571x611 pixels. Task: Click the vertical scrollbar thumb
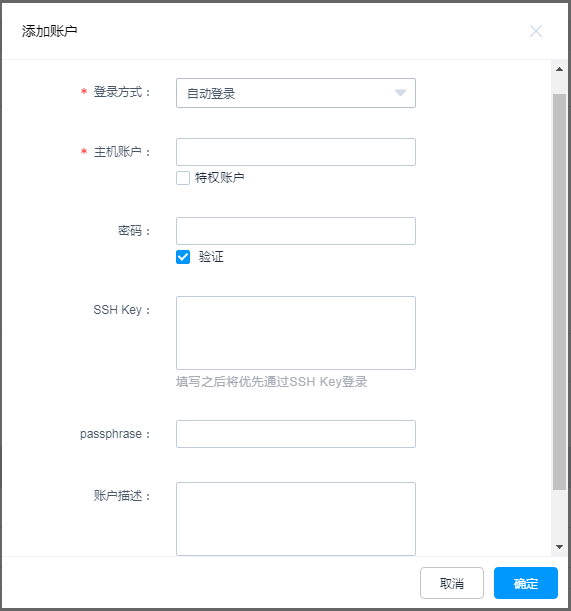tap(559, 291)
